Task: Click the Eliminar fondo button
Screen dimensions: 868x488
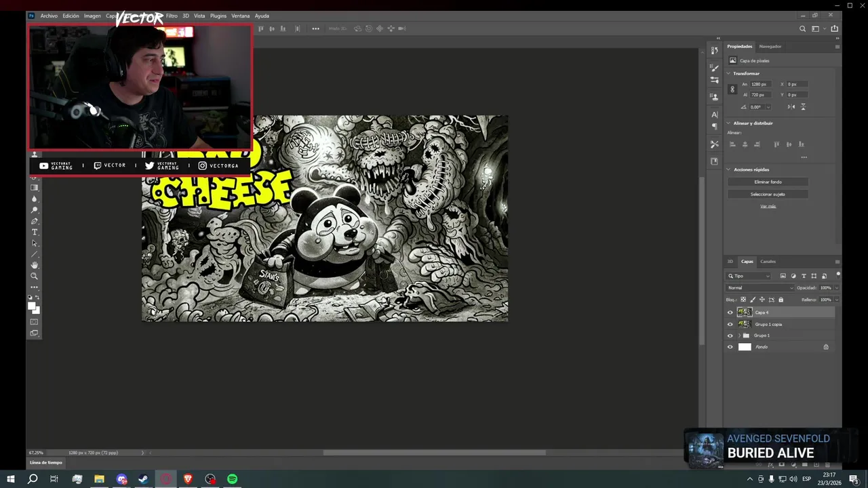Action: pos(768,182)
